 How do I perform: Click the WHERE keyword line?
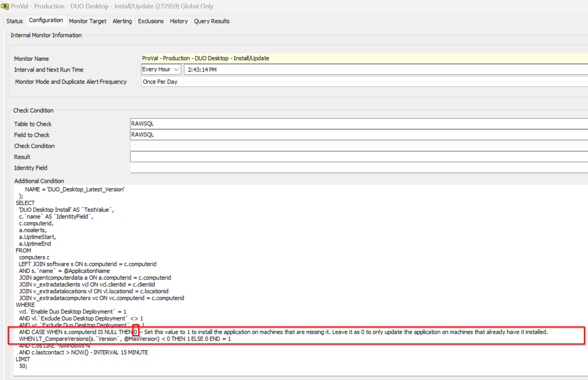25,305
